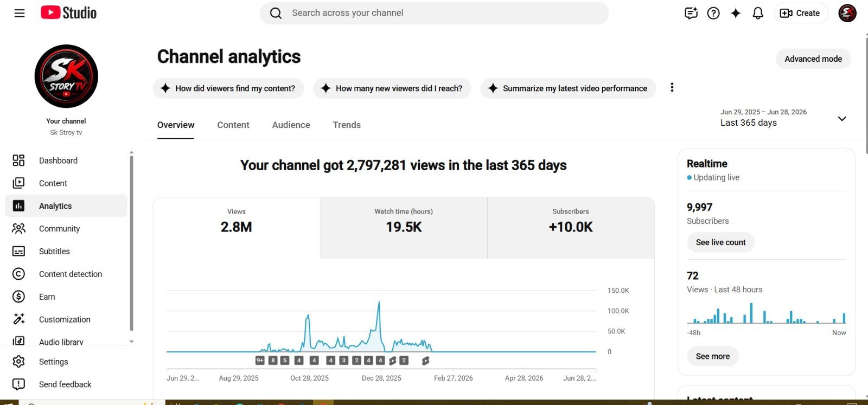Click the Realtime 48-hour bar chart
Viewport: 868px width, 405px height.
coord(767,313)
